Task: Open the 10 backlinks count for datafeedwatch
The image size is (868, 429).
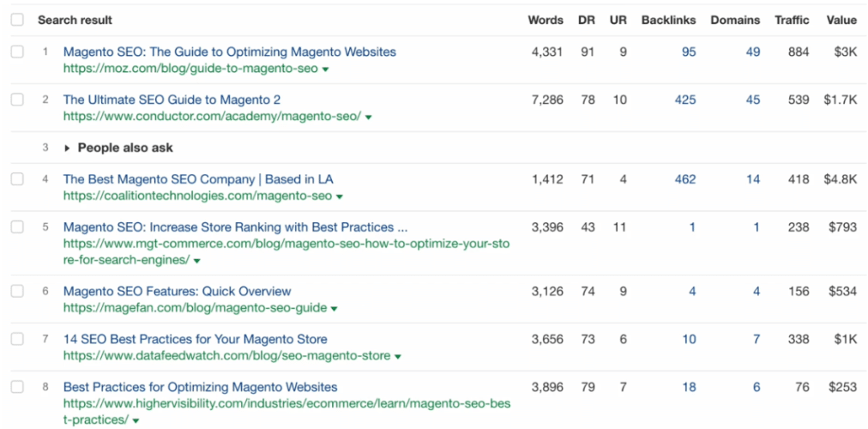Action: [690, 339]
